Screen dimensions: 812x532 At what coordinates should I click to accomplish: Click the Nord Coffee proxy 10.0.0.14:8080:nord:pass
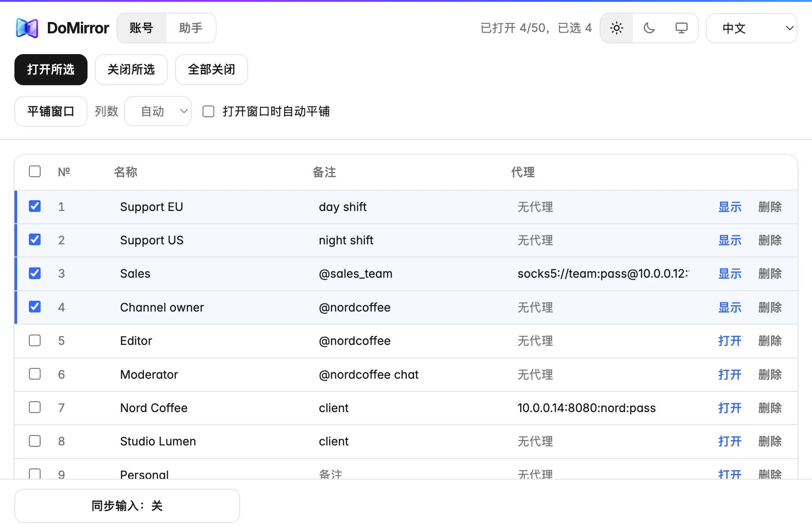586,408
